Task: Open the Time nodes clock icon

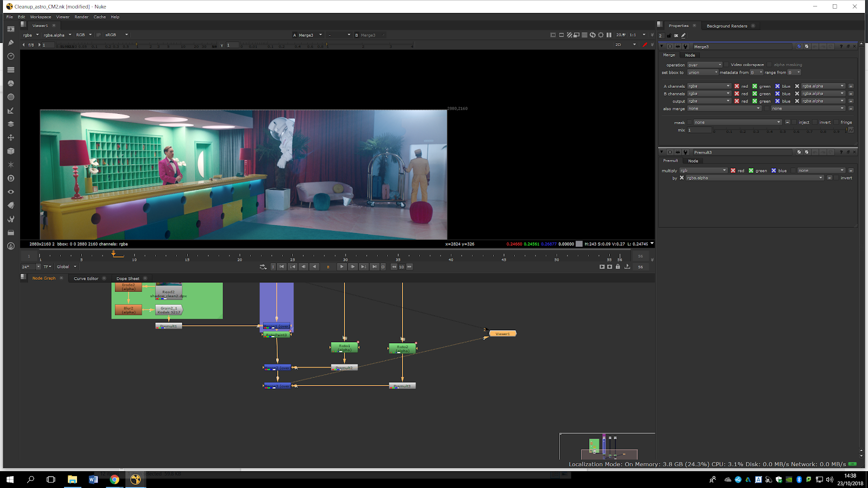Action: tap(10, 56)
